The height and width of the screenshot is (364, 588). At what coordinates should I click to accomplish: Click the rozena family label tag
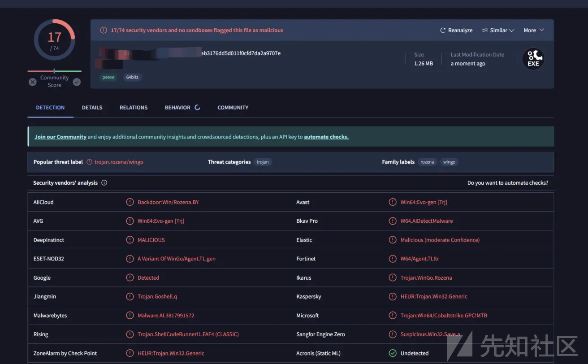(427, 162)
